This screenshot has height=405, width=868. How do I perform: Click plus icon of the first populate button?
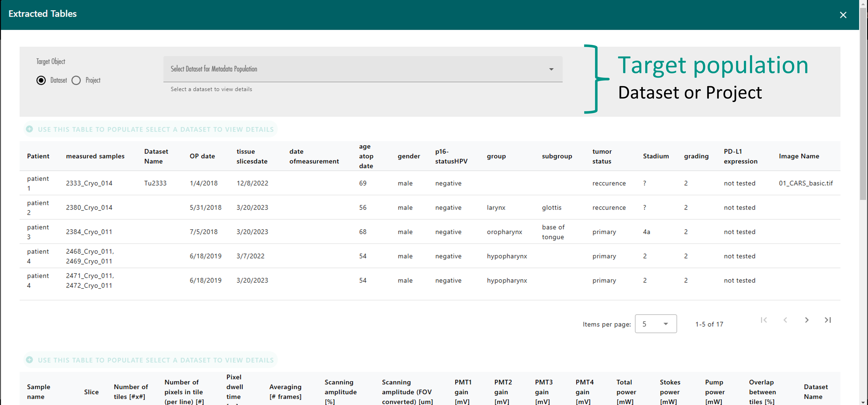30,129
